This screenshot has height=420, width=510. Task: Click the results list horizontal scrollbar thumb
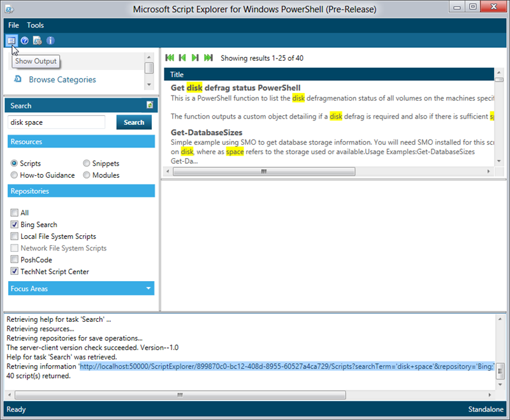coord(264,171)
